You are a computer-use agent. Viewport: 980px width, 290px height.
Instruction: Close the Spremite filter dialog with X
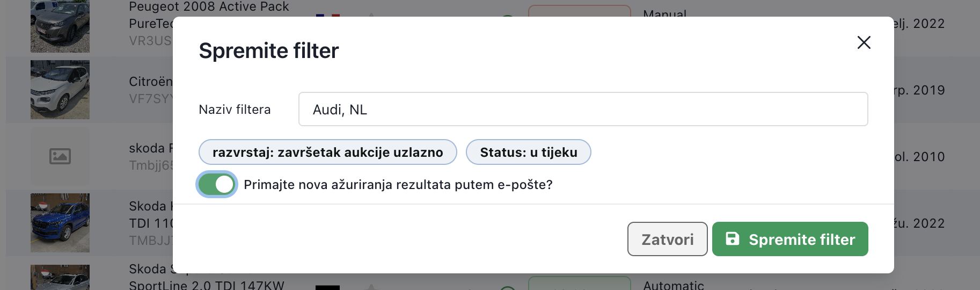coord(864,42)
